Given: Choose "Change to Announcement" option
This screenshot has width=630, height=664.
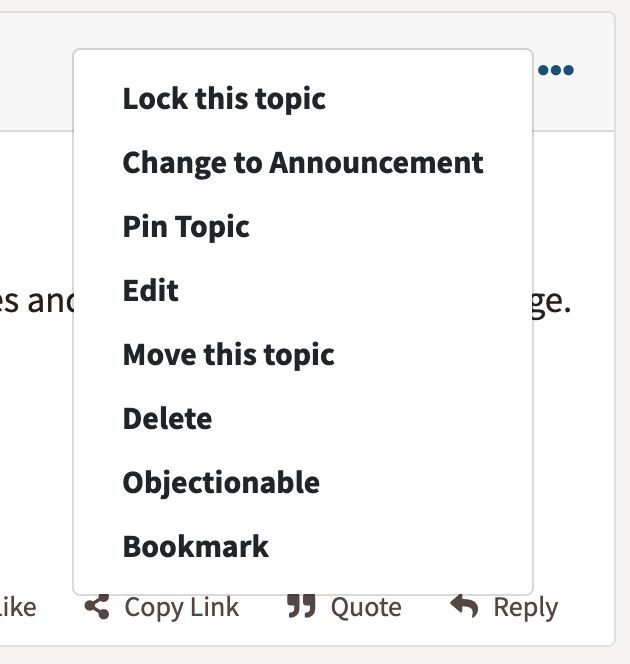Looking at the screenshot, I should (x=303, y=163).
